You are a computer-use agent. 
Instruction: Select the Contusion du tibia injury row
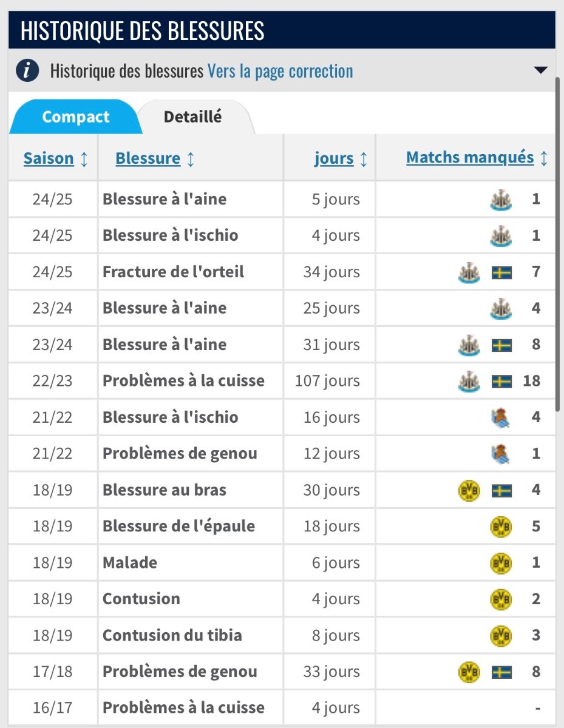(282, 636)
